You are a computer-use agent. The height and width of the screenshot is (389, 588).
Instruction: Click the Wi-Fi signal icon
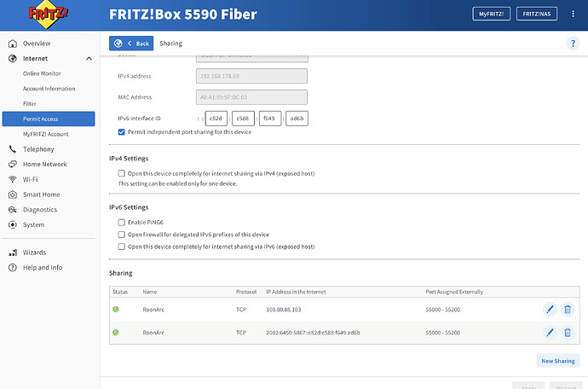[x=13, y=179]
